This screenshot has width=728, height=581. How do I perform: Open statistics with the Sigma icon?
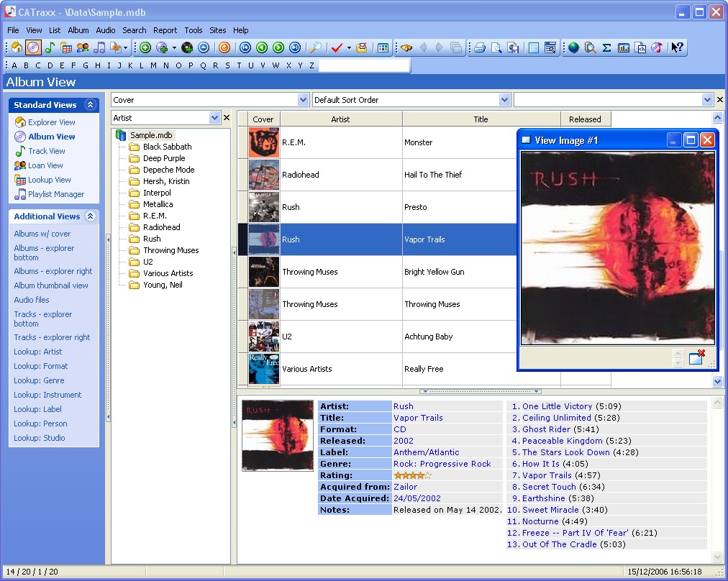click(x=606, y=48)
